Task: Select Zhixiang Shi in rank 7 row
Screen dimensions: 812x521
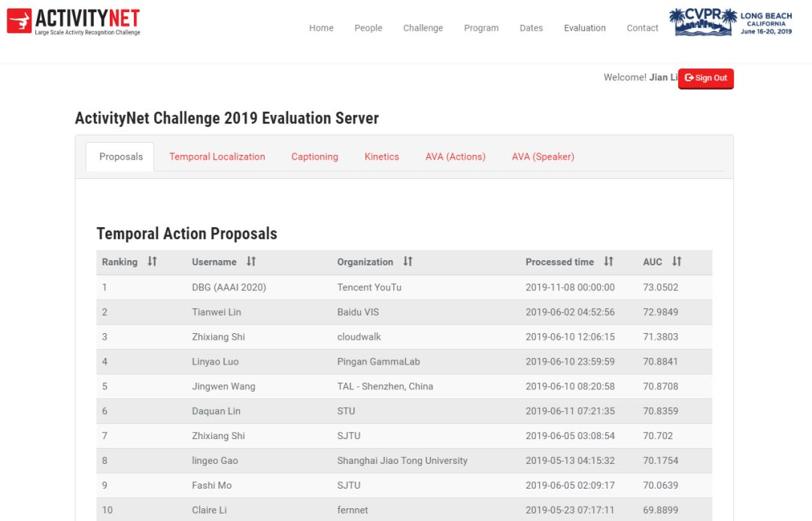Action: point(219,436)
